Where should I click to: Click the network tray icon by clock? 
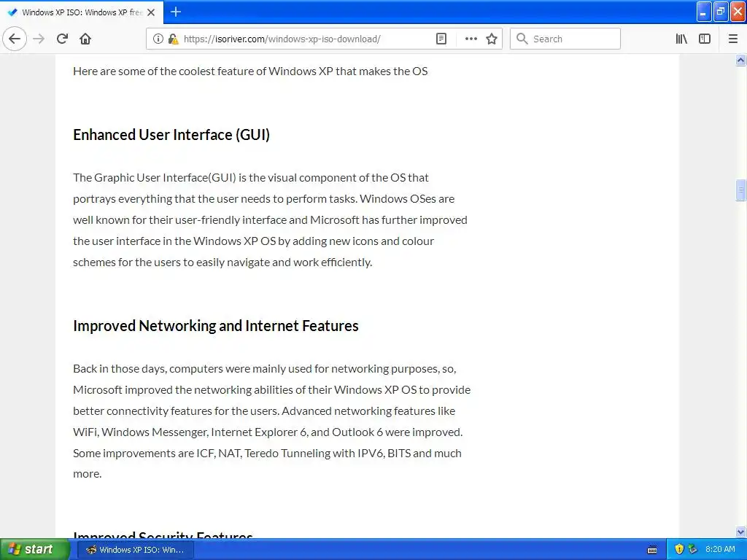pyautogui.click(x=693, y=550)
